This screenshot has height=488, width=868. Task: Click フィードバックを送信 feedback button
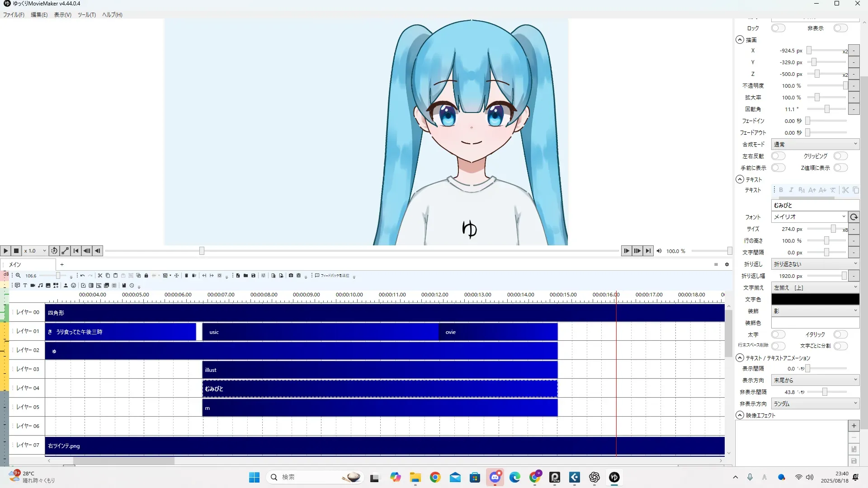click(332, 276)
